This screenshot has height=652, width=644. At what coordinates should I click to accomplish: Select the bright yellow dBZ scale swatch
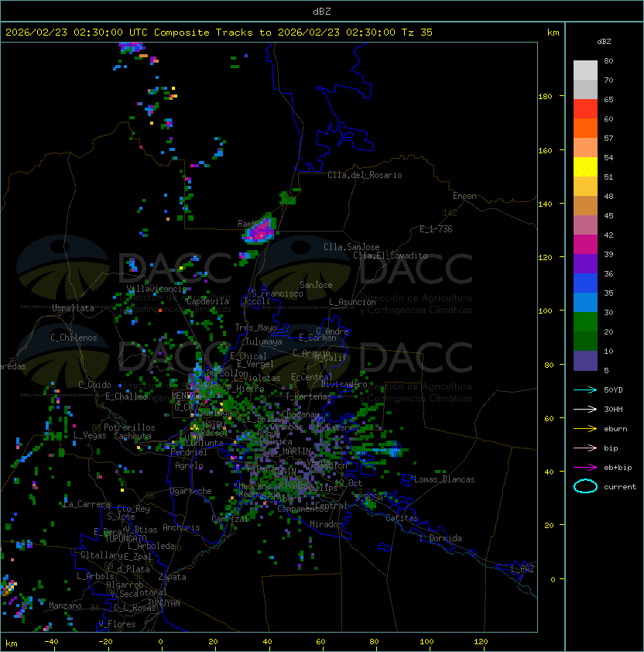(x=585, y=166)
